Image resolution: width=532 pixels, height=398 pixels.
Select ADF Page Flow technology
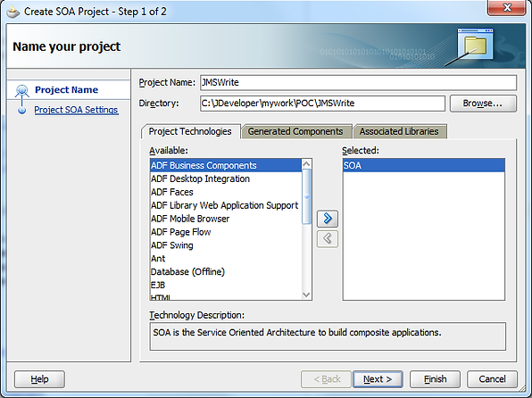tap(226, 232)
